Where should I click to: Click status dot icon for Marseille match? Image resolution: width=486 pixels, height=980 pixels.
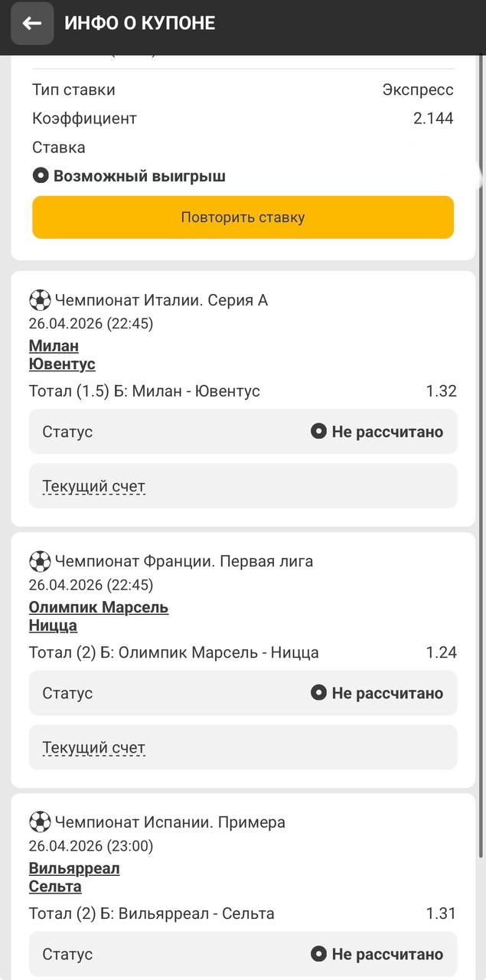click(318, 693)
